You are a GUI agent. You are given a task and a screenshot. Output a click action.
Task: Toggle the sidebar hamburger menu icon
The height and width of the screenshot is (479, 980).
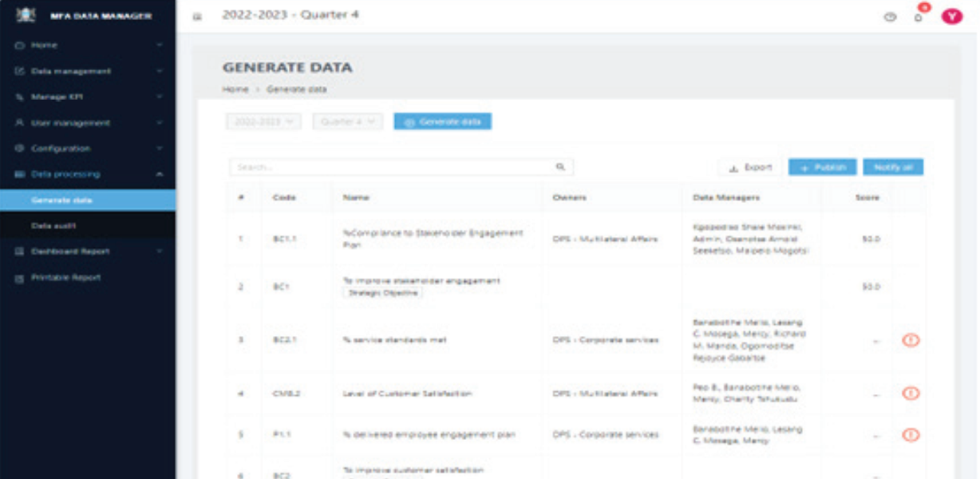(197, 17)
